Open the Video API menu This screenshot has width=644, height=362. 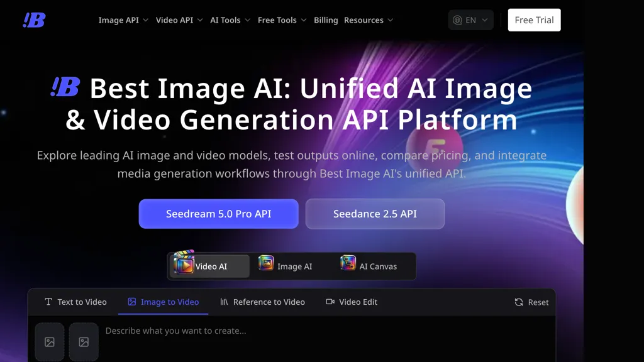[x=179, y=20]
